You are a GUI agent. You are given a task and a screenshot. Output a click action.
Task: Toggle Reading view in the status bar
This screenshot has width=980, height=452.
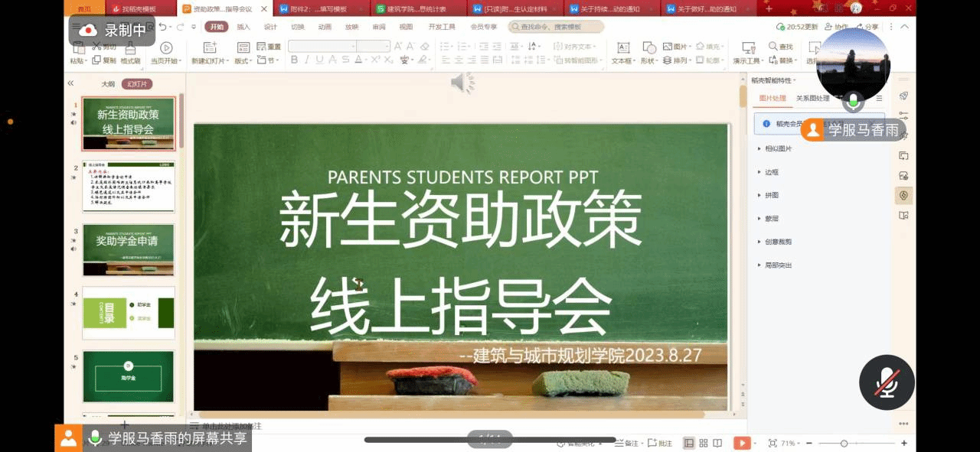[717, 443]
